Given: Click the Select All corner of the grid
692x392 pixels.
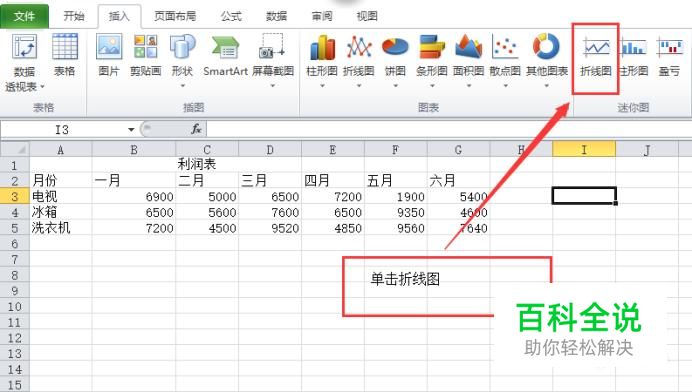Looking at the screenshot, I should tap(15, 149).
